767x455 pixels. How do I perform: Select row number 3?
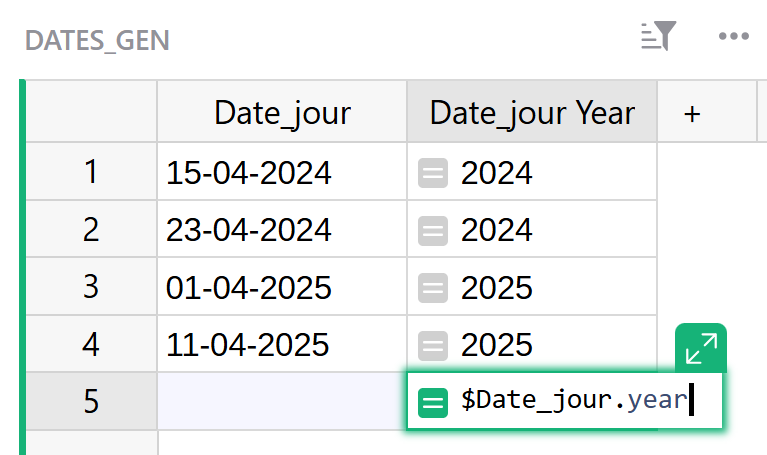pos(91,288)
